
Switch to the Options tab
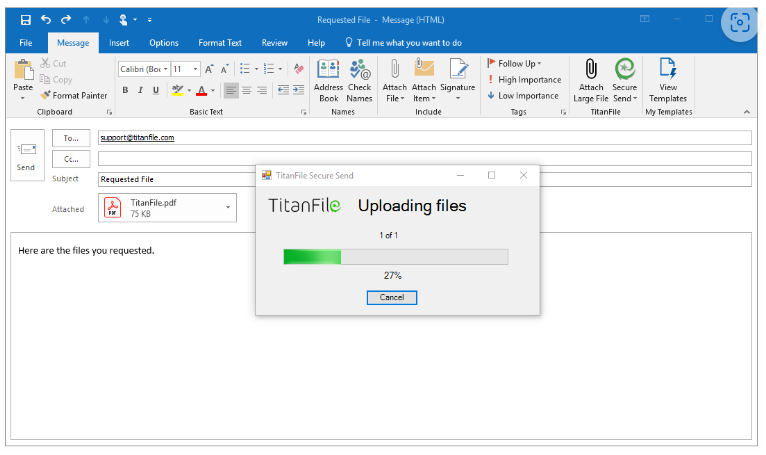[x=164, y=43]
